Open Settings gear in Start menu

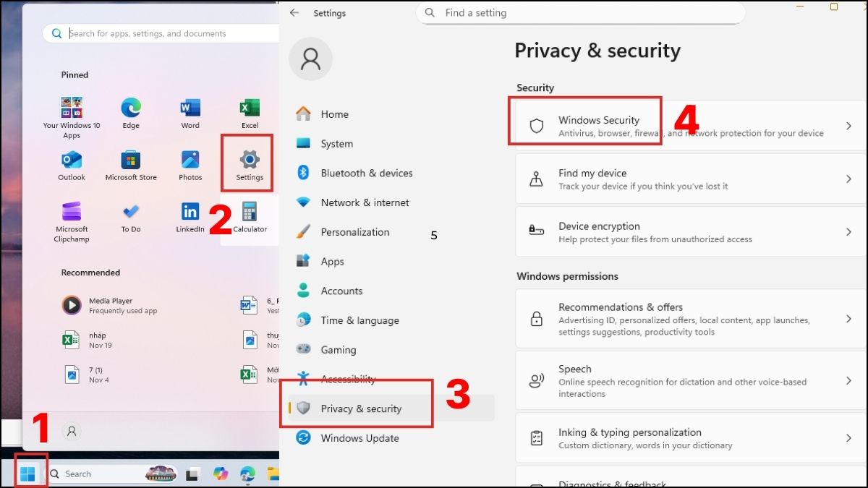pos(250,165)
